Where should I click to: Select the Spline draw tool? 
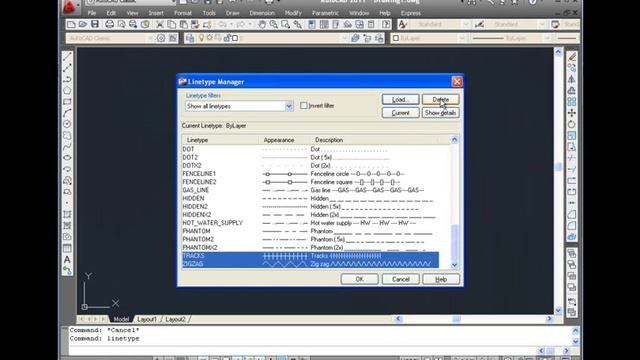click(67, 147)
